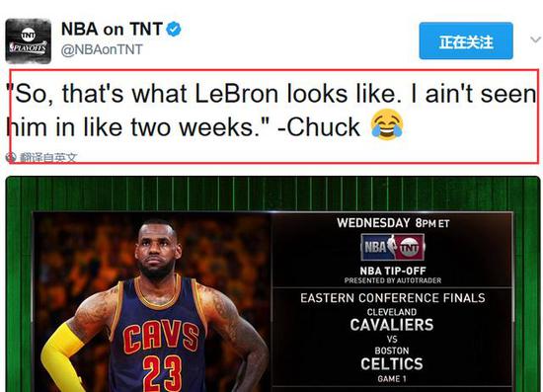Click the WEDNESDAY 8PM ET header
This screenshot has height=392, width=543.
(x=393, y=223)
